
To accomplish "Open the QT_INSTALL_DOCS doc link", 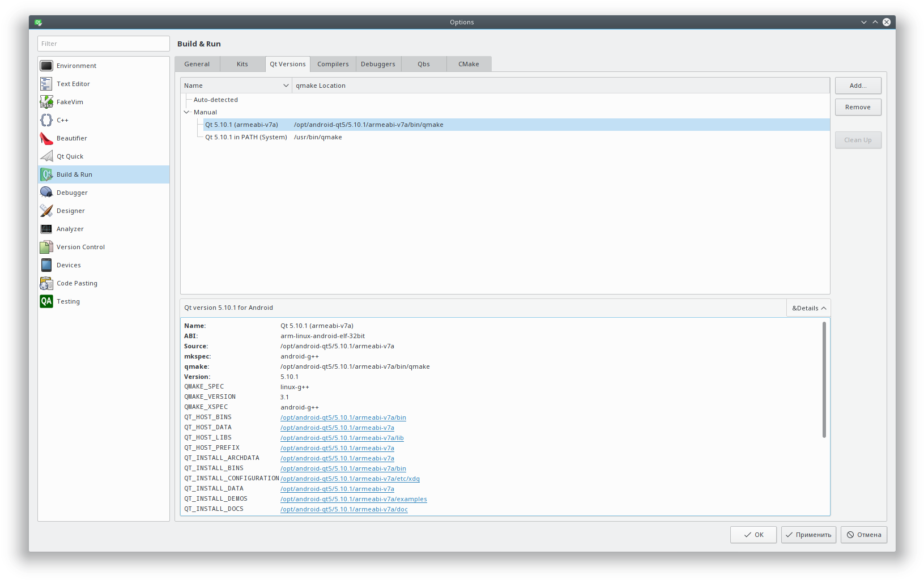I will tap(344, 509).
